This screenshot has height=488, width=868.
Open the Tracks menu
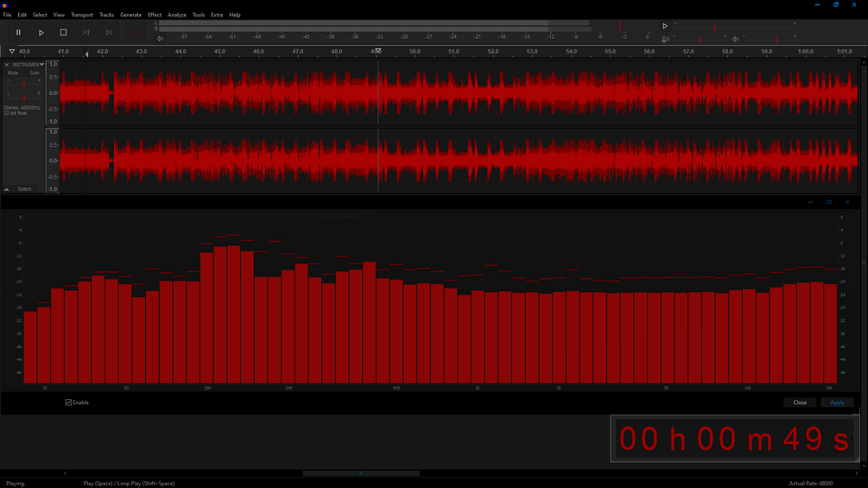[106, 15]
